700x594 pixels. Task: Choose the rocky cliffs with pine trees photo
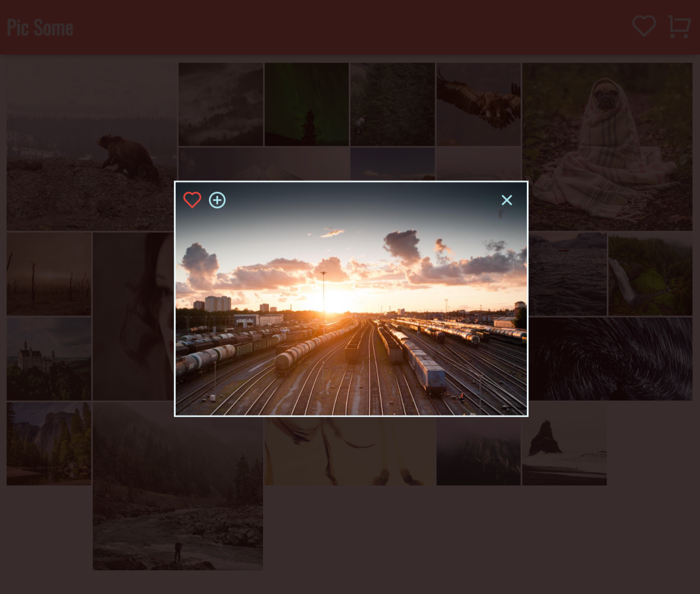click(x=49, y=444)
